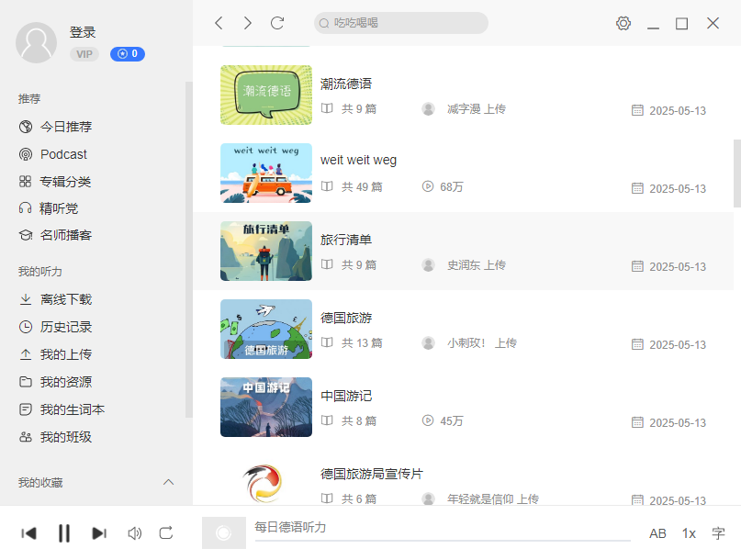
Task: Click the blue points badge showing 0
Action: point(128,54)
